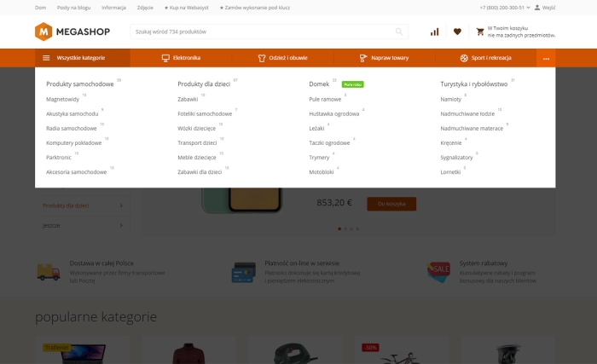Open Pule ramowe subcategory
The image size is (597, 364).
point(325,100)
